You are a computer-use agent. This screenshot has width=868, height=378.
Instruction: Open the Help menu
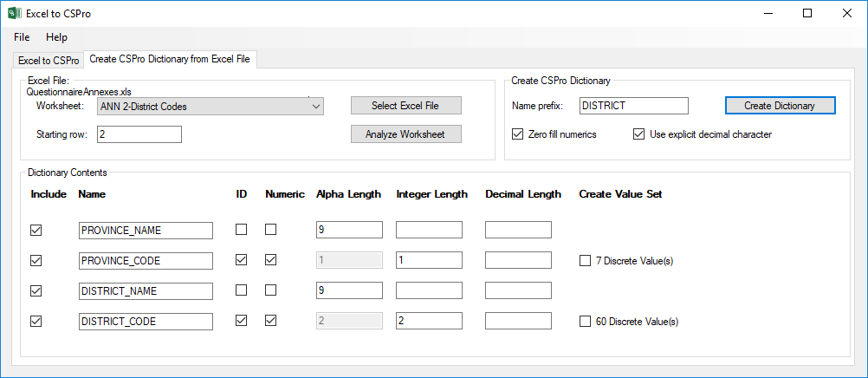point(56,37)
